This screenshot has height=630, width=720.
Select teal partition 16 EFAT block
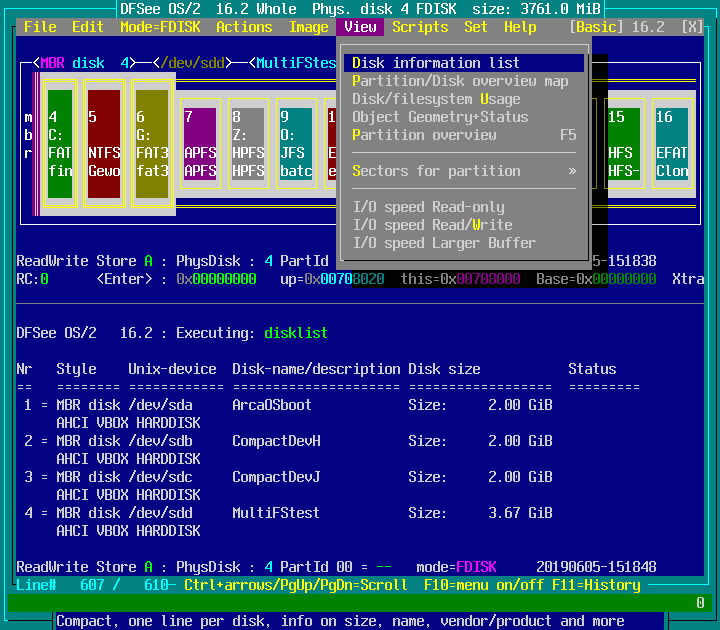(671, 144)
